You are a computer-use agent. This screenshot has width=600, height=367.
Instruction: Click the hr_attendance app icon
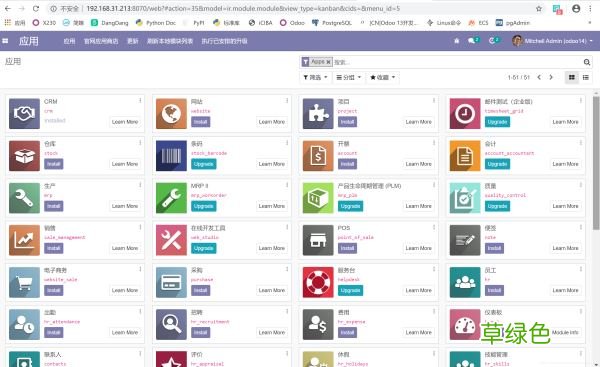(24, 324)
